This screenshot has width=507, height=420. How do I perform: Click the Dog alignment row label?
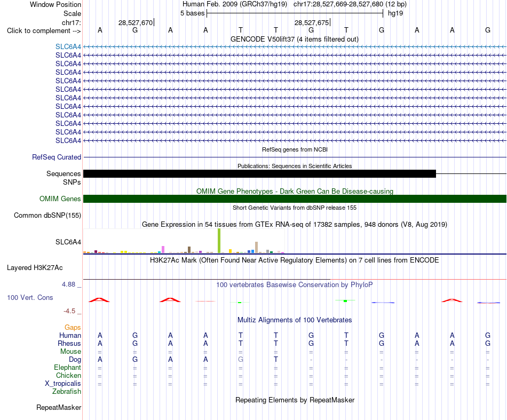click(75, 360)
